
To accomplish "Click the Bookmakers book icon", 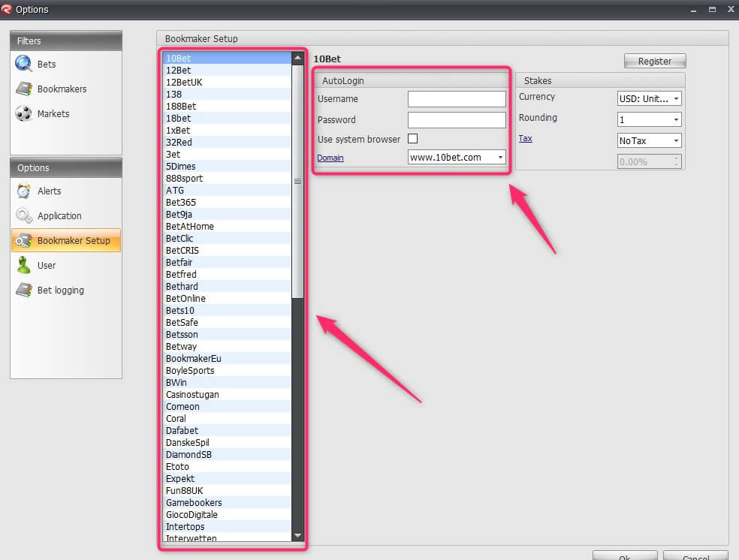I will pyautogui.click(x=23, y=89).
